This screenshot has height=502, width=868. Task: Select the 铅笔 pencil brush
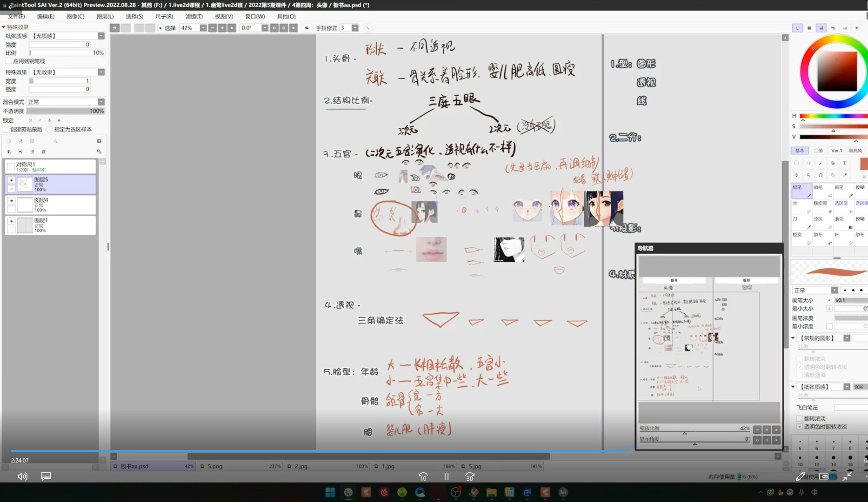tap(801, 191)
